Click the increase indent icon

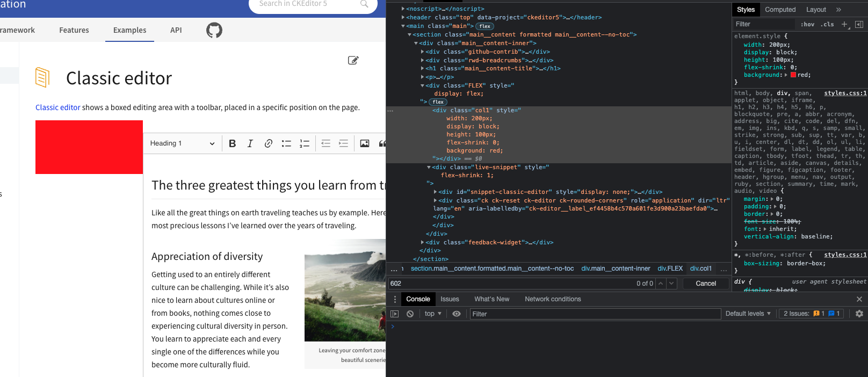[344, 143]
